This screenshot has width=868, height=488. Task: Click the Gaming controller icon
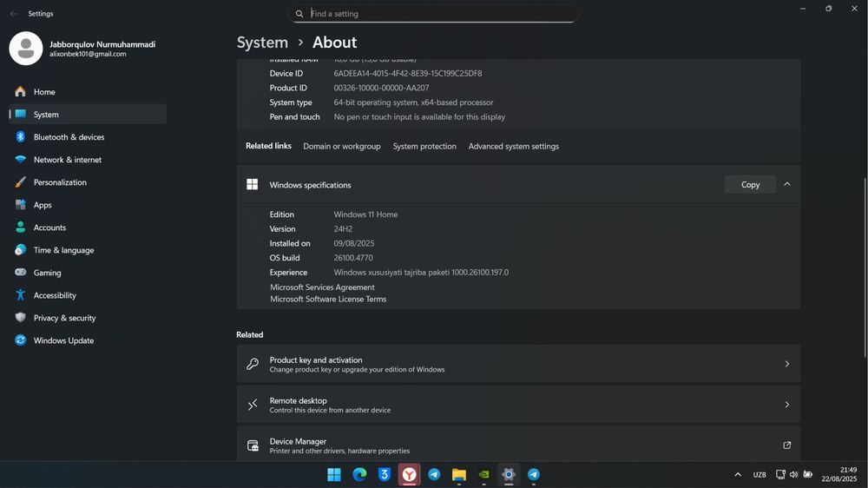21,272
